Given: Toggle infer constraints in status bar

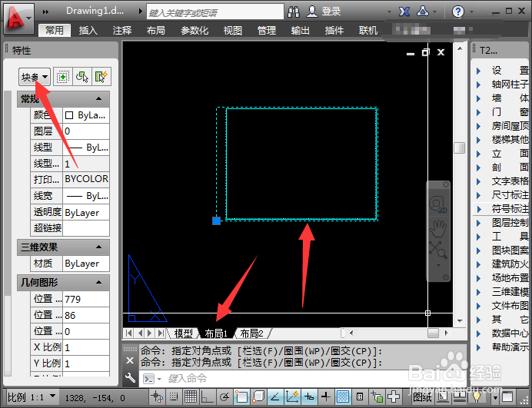Looking at the screenshot, I should 157,396.
